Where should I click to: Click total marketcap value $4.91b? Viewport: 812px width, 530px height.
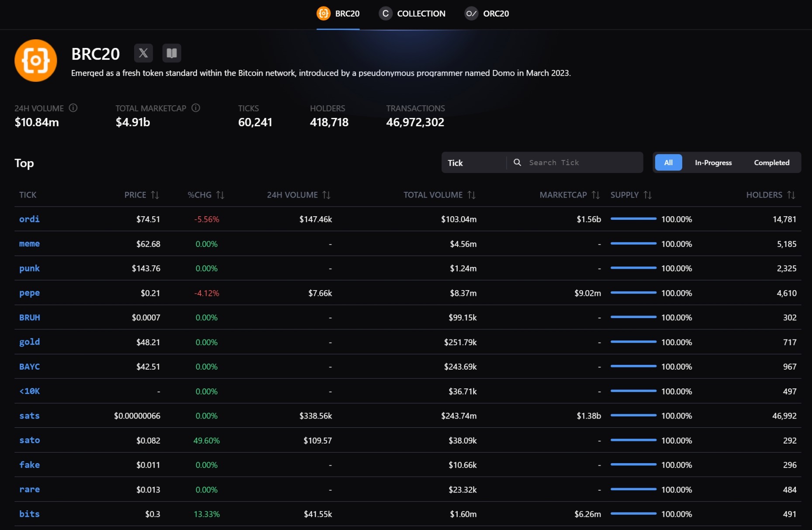pos(133,122)
